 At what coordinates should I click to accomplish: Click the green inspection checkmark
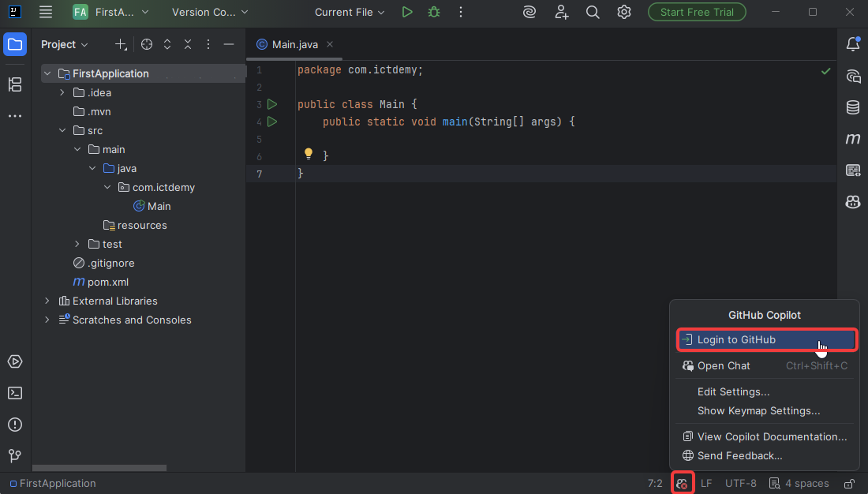click(x=826, y=71)
